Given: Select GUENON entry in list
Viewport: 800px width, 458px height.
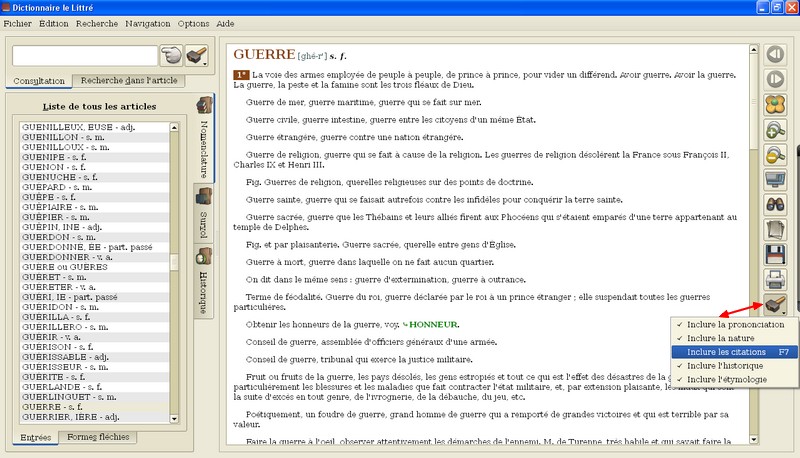Looking at the screenshot, I should tap(94, 167).
